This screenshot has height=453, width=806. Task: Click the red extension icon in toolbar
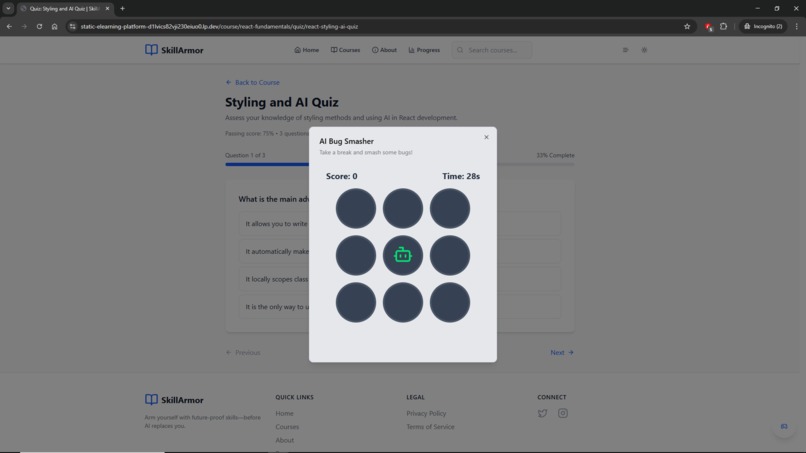[708, 26]
